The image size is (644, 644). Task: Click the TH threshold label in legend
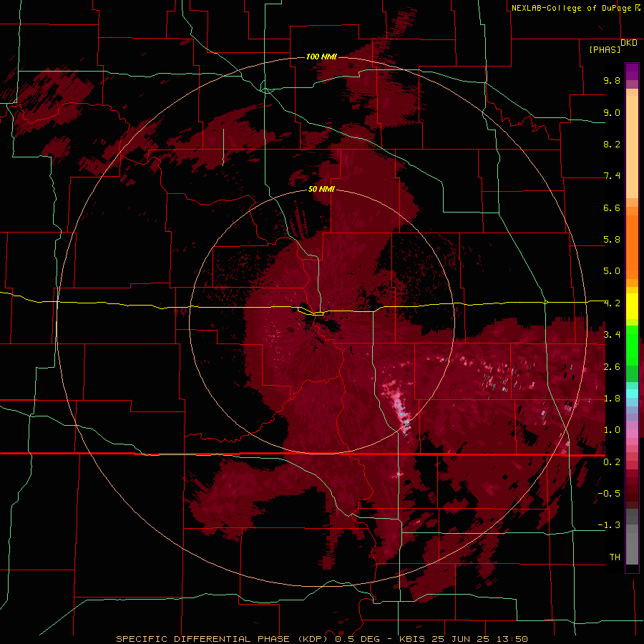[x=615, y=557]
